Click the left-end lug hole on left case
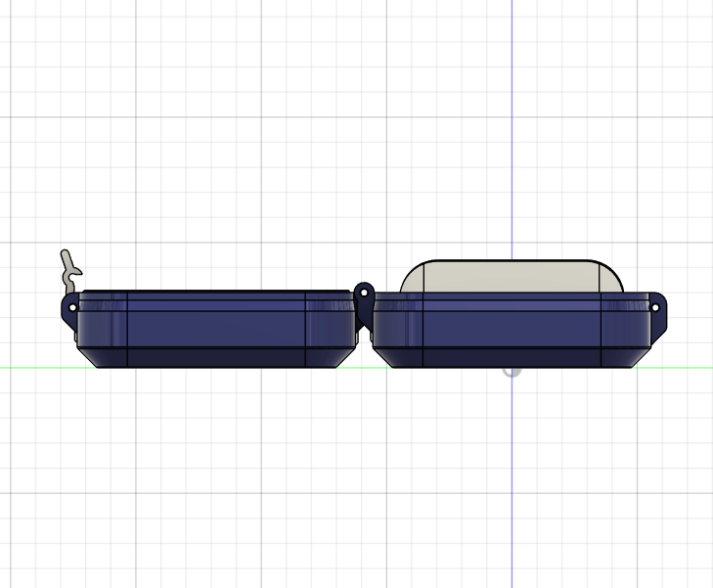This screenshot has height=588, width=713. [x=71, y=307]
